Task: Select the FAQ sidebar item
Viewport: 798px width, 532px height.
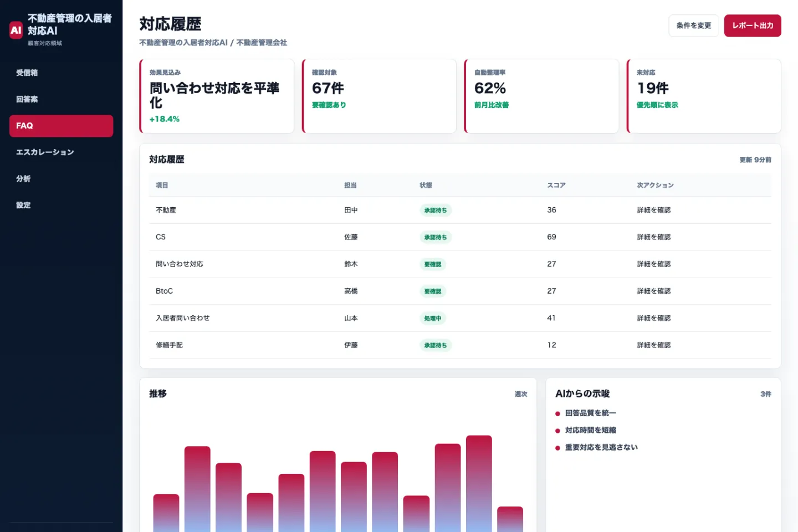Action: [61, 126]
